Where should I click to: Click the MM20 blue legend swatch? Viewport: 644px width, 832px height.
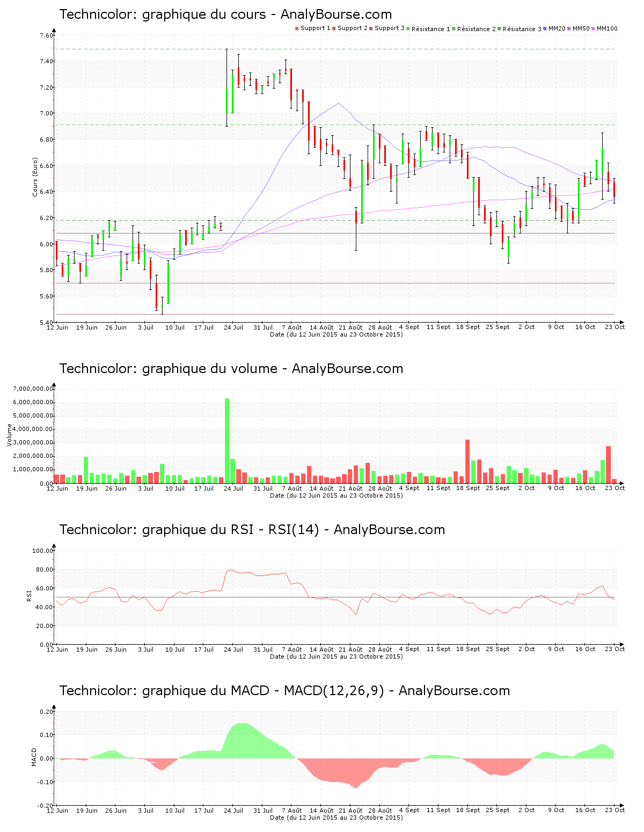pyautogui.click(x=545, y=28)
